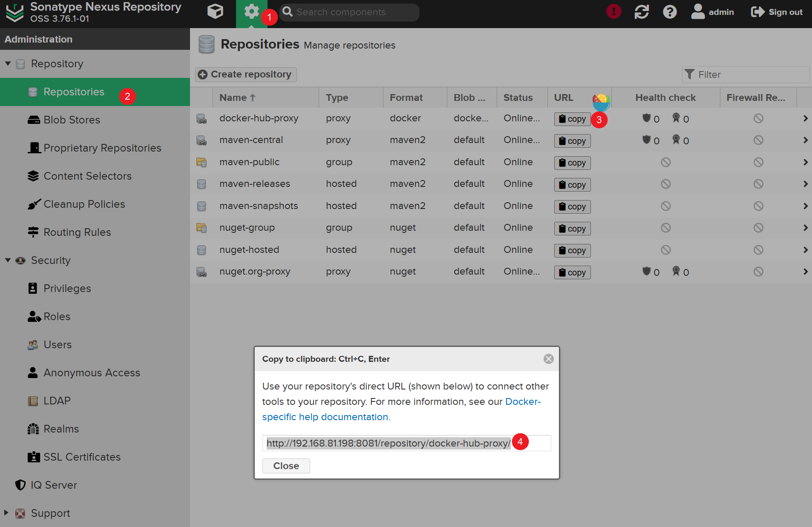Click maven-releases hosted repository icon

coord(202,184)
